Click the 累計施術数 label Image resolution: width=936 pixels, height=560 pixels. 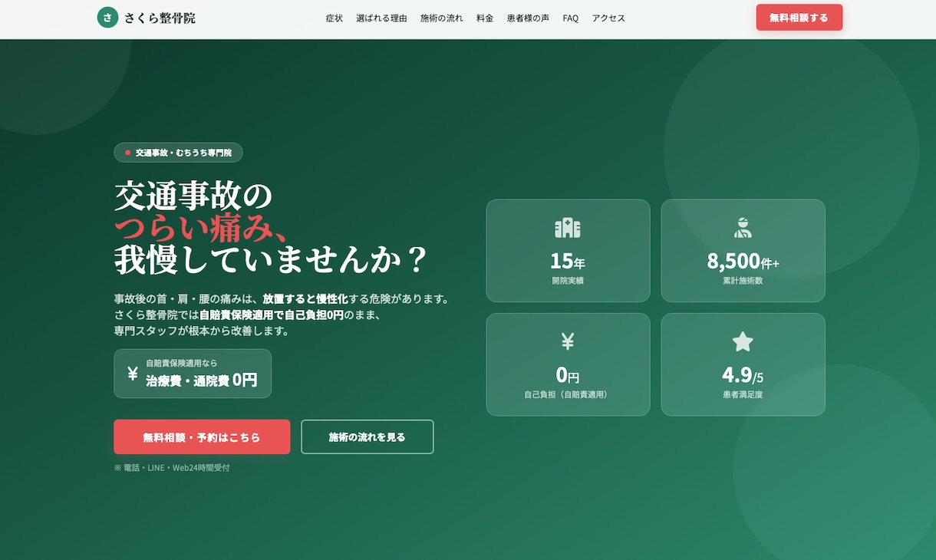(743, 281)
